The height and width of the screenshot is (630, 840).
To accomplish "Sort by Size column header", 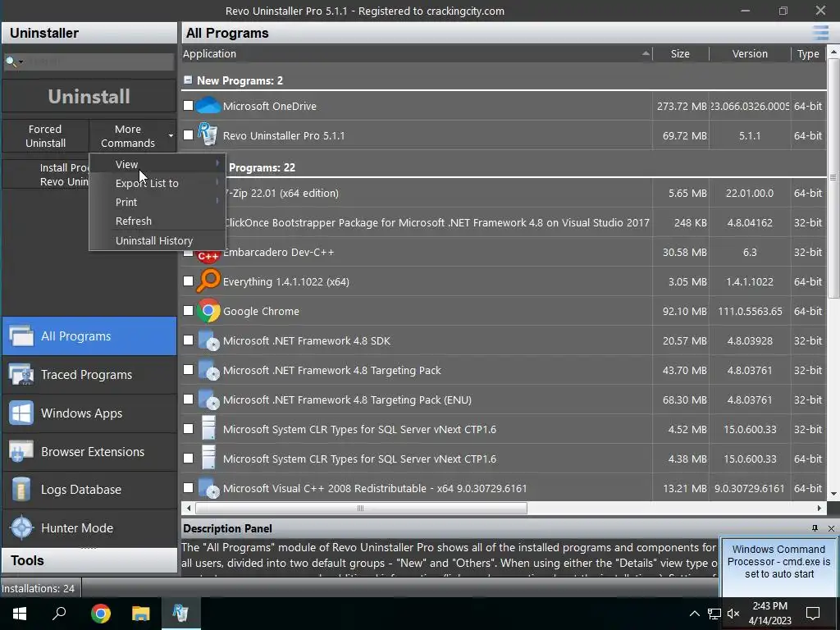I will click(x=680, y=53).
